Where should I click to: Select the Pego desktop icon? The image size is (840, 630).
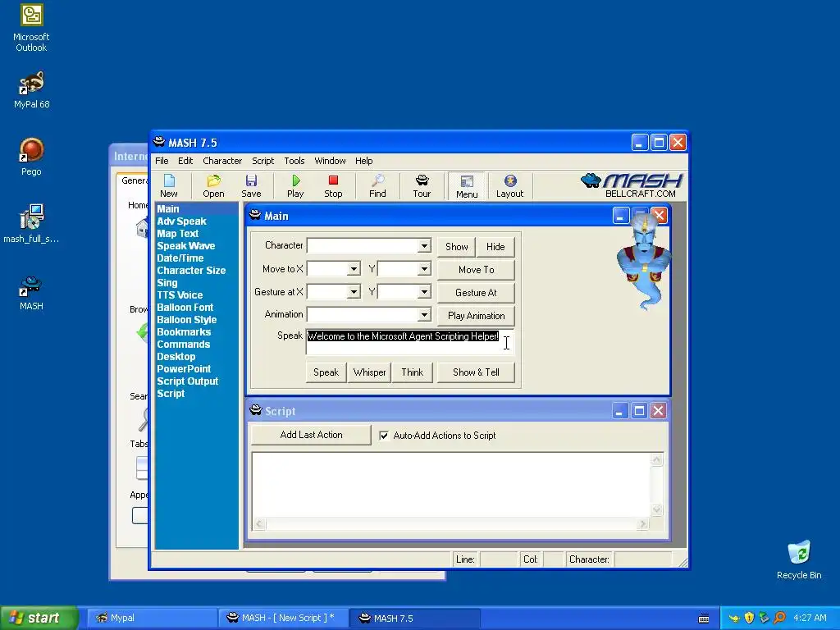[31, 157]
